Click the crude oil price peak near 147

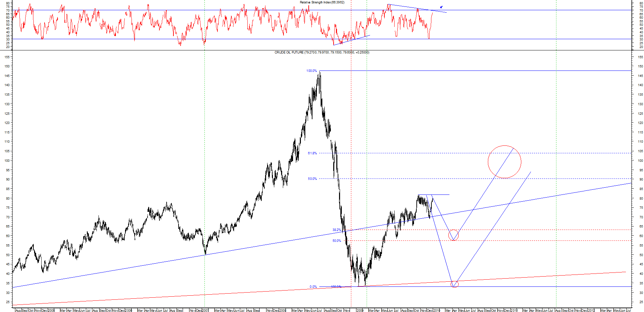pos(320,72)
